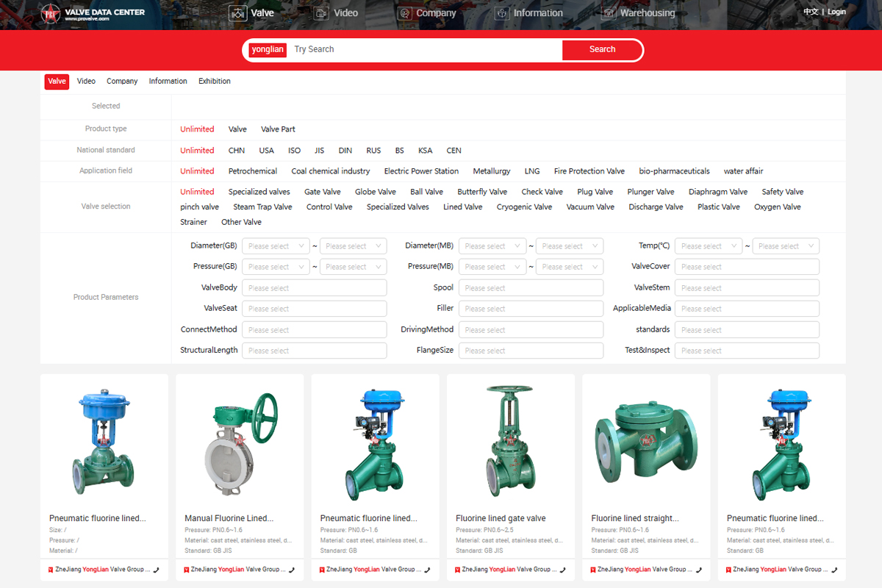Click the Warehousing icon in top navigation

(608, 13)
